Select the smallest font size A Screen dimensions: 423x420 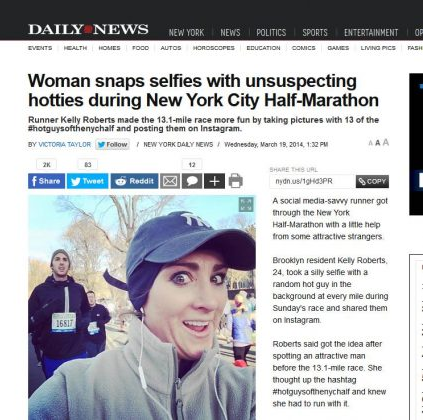pos(370,143)
